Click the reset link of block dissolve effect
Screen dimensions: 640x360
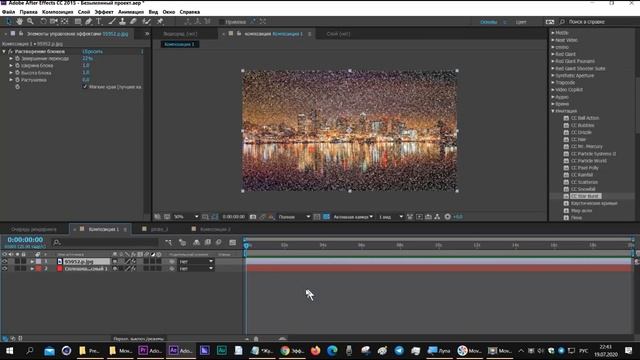click(x=93, y=51)
